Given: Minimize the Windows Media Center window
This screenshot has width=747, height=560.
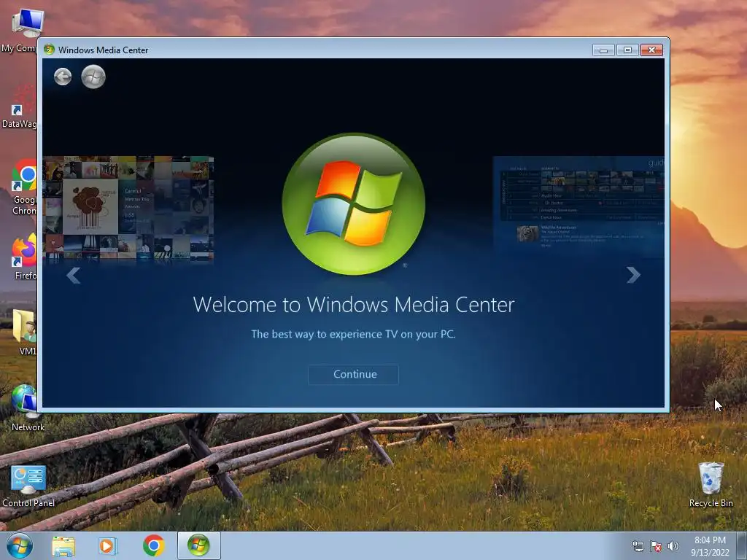Looking at the screenshot, I should 603,50.
